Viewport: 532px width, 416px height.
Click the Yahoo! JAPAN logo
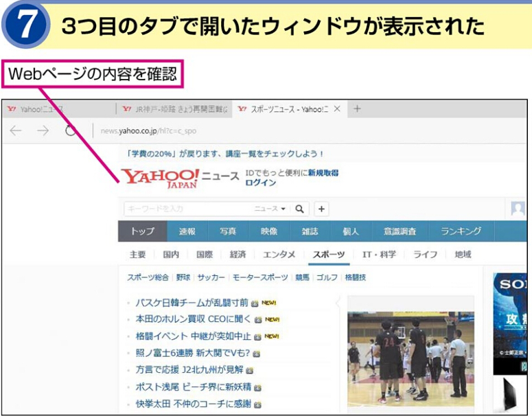tap(160, 178)
